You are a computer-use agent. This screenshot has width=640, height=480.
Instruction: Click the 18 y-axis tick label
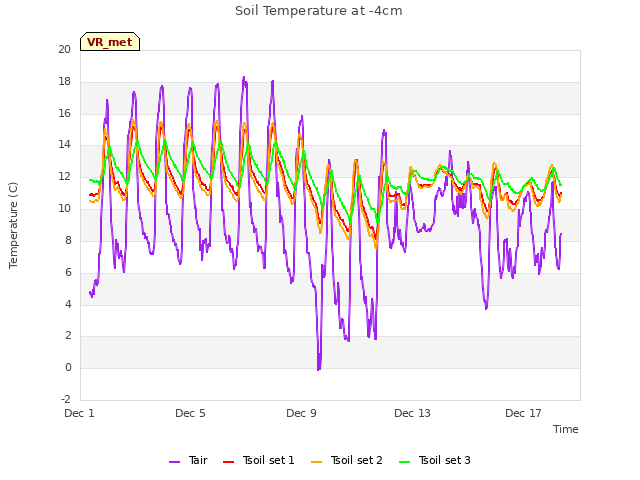click(x=64, y=81)
